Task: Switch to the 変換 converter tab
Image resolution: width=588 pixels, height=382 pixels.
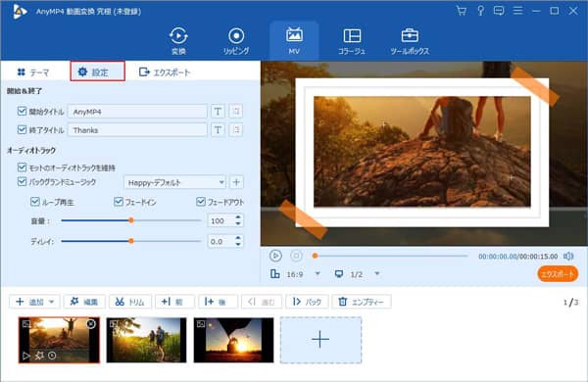Action: click(178, 40)
